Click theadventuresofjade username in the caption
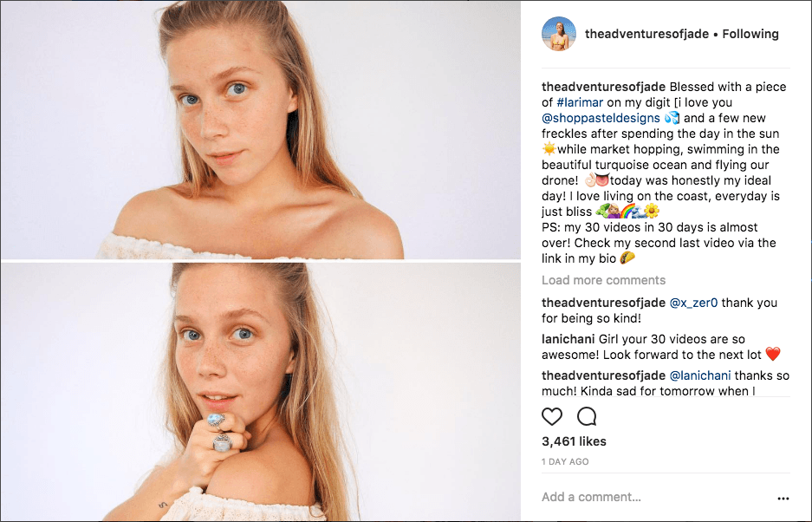 click(x=603, y=87)
